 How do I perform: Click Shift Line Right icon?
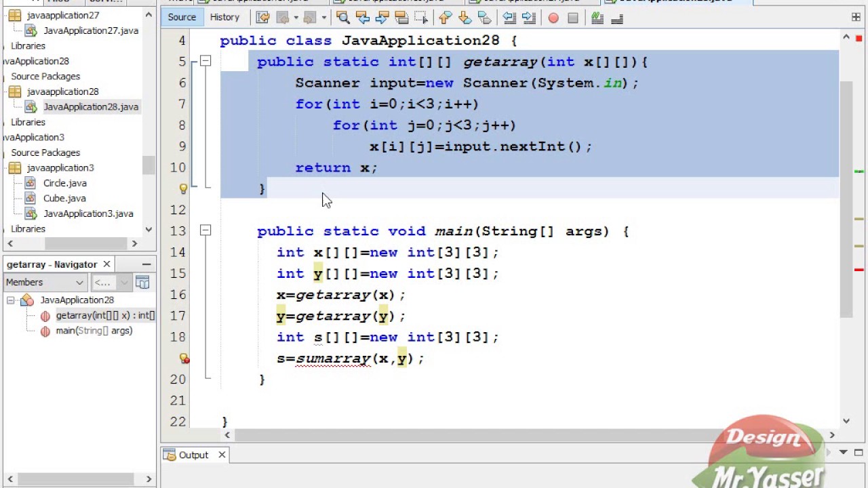529,18
